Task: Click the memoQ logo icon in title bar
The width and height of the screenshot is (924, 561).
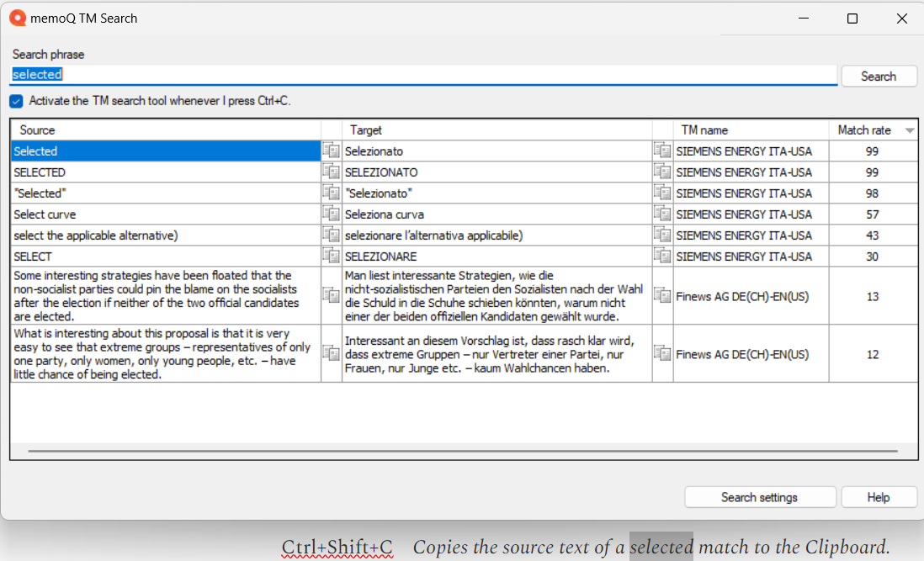Action: (x=18, y=19)
